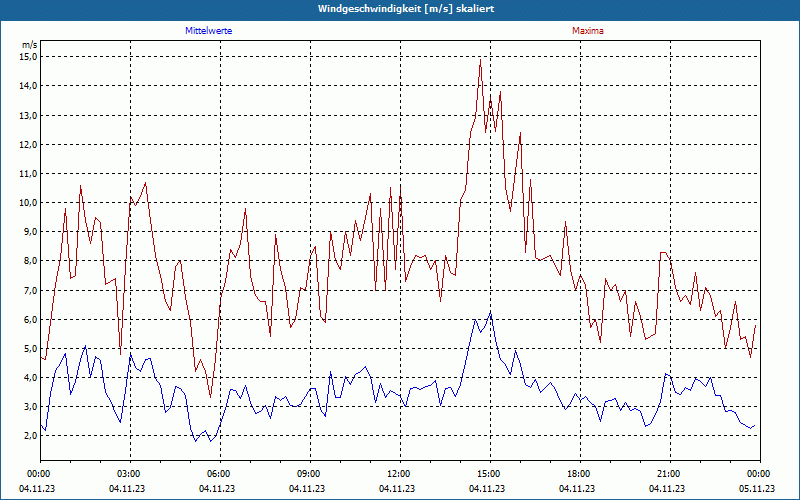The height and width of the screenshot is (500, 800).
Task: Click the red Maxima low point before 06:00
Action: [x=210, y=397]
